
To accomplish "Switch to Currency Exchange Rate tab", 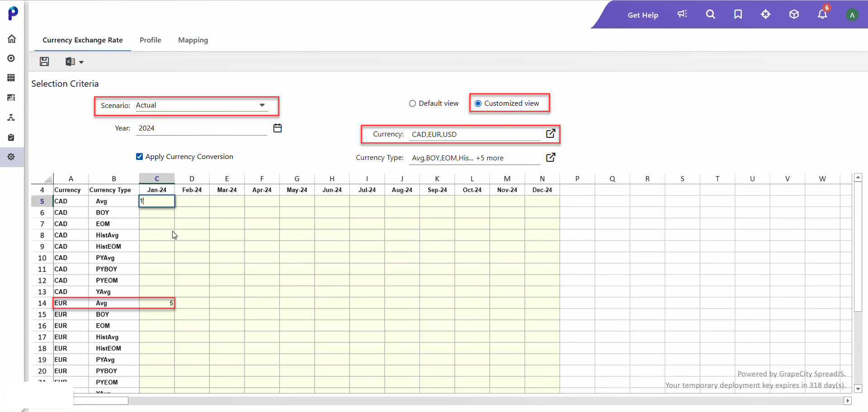I will pyautogui.click(x=83, y=40).
